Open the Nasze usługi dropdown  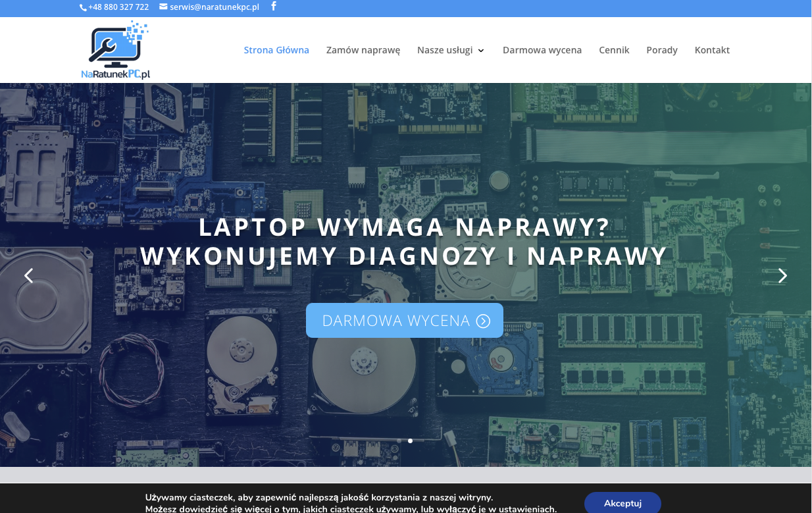tap(446, 49)
